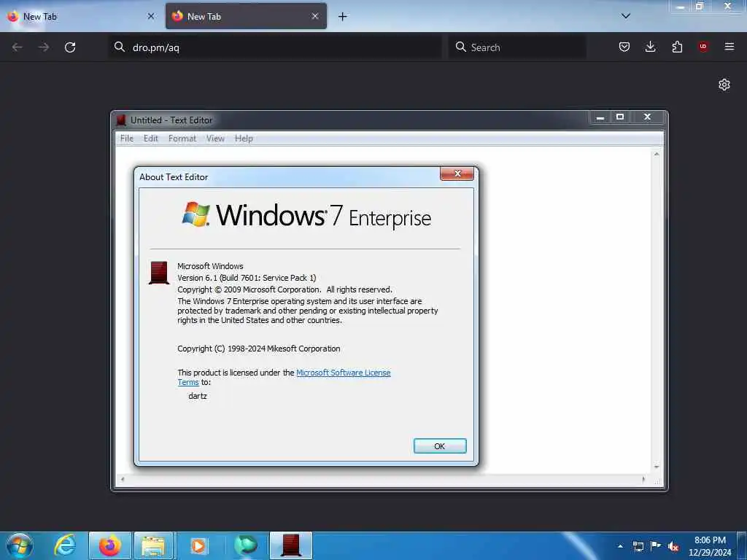
Task: Close the active second New Tab tab
Action: (315, 16)
